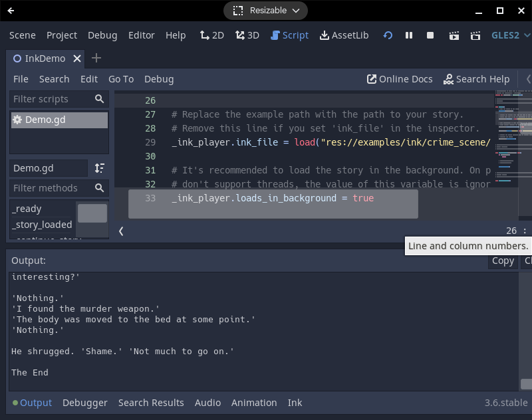Click the reload played scene icon
This screenshot has width=532, height=420.
point(388,35)
